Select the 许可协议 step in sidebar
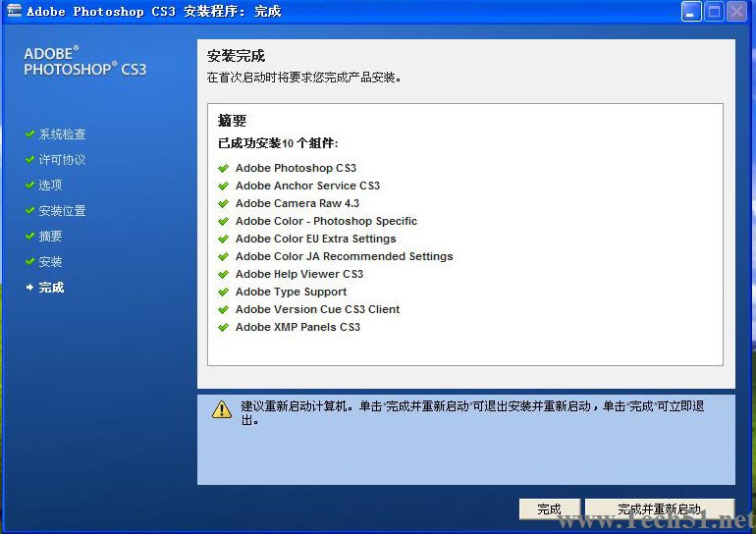756x534 pixels. (x=62, y=160)
